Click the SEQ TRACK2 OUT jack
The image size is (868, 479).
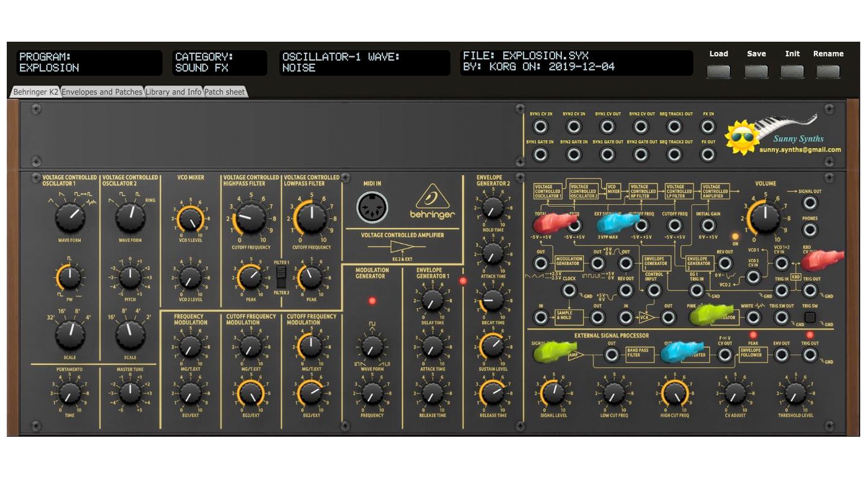[x=674, y=154]
